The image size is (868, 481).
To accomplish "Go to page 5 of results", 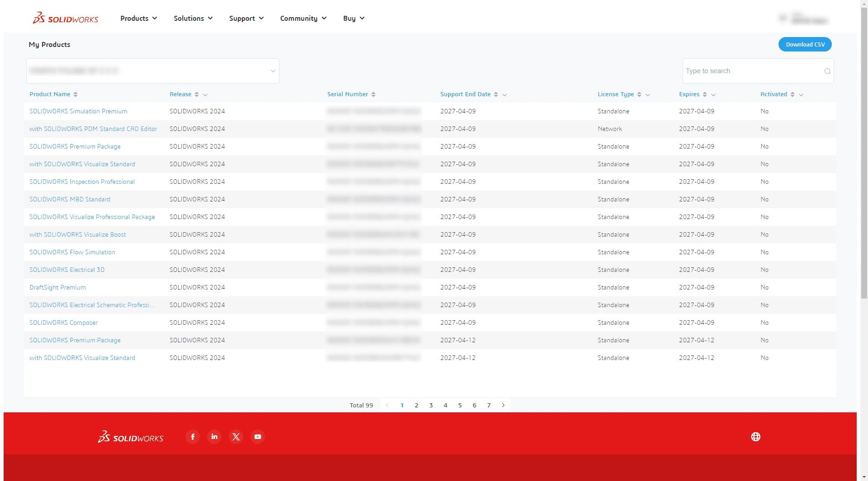I will click(x=460, y=405).
